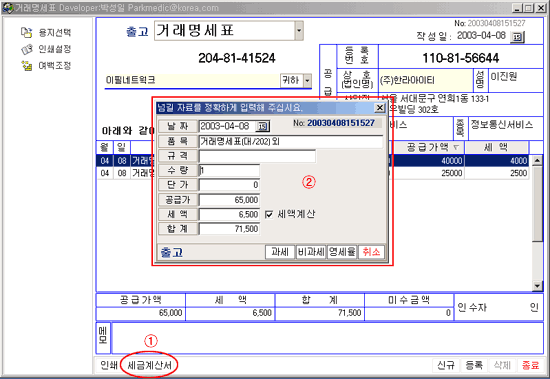
Task: Click the (주)한라아이티 company name
Action: pyautogui.click(x=426, y=80)
